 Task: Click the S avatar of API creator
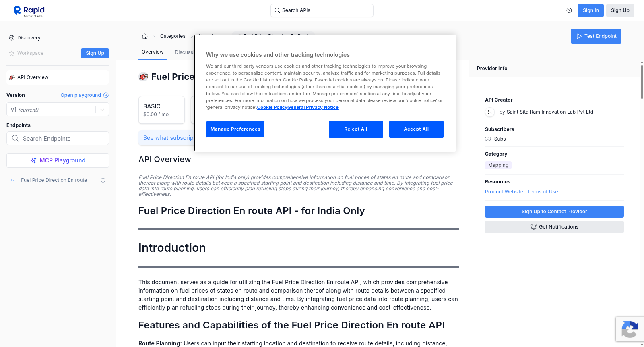tap(490, 112)
